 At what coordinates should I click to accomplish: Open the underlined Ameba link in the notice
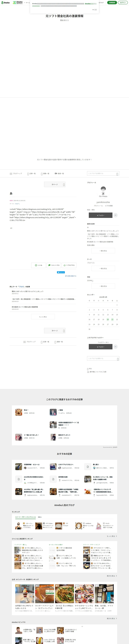point(89,4)
